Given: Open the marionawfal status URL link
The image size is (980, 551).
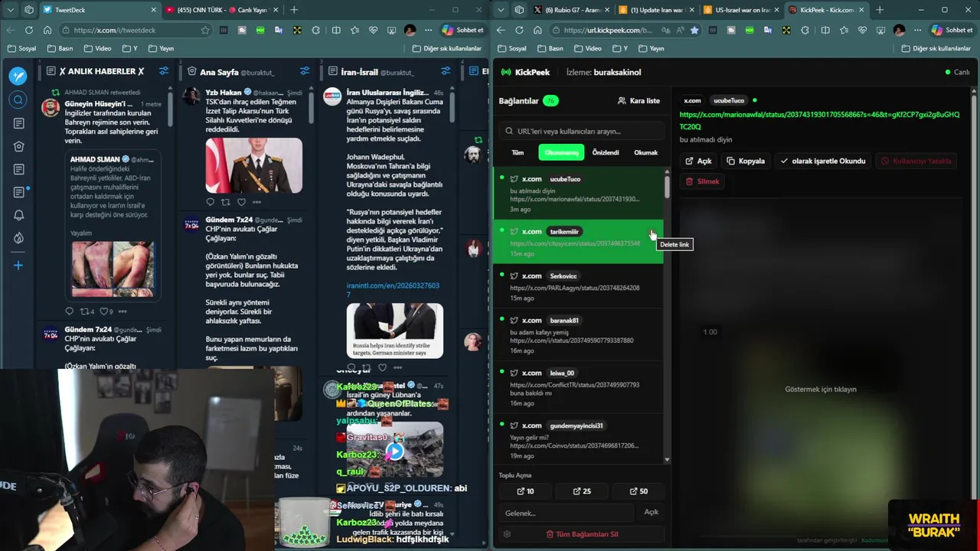Looking at the screenshot, I should click(x=819, y=120).
